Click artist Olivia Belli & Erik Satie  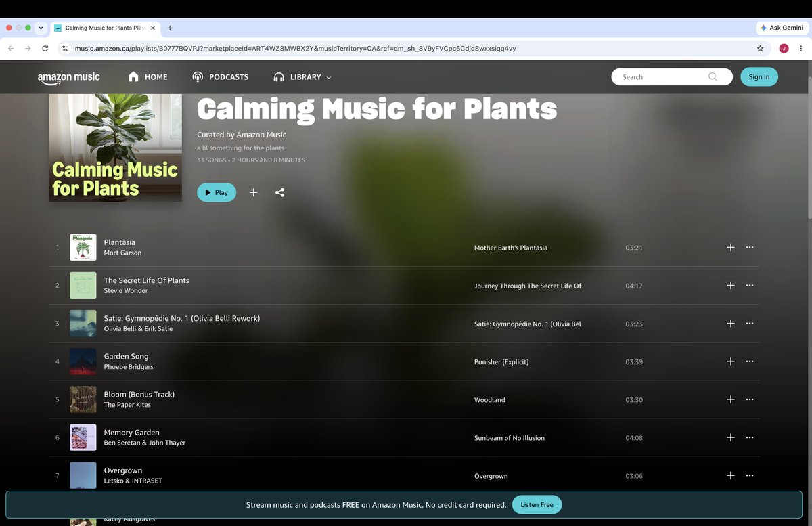pyautogui.click(x=138, y=329)
